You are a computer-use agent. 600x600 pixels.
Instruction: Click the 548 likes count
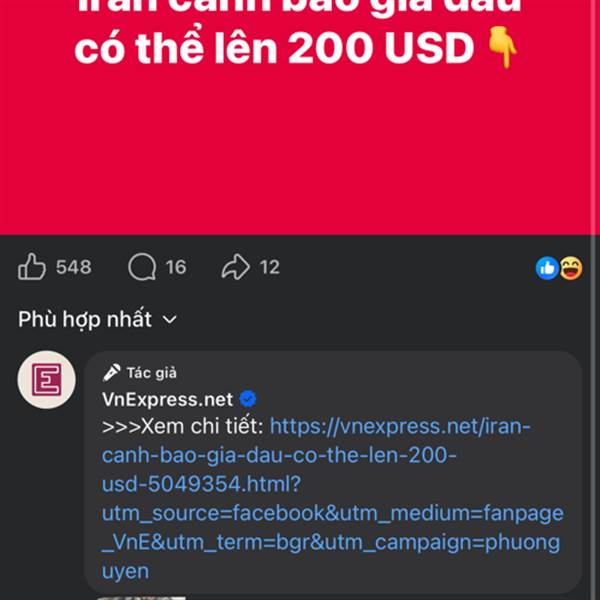[74, 267]
